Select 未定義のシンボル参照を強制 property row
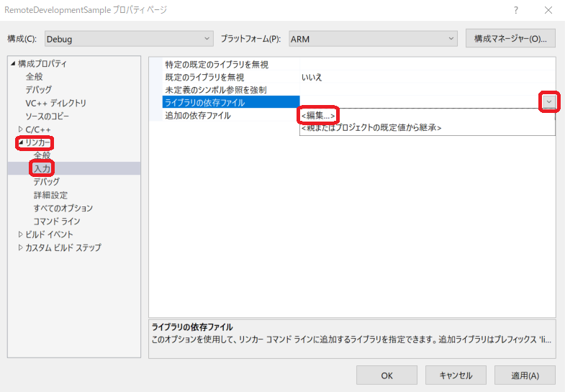The width and height of the screenshot is (565, 392). (x=358, y=90)
